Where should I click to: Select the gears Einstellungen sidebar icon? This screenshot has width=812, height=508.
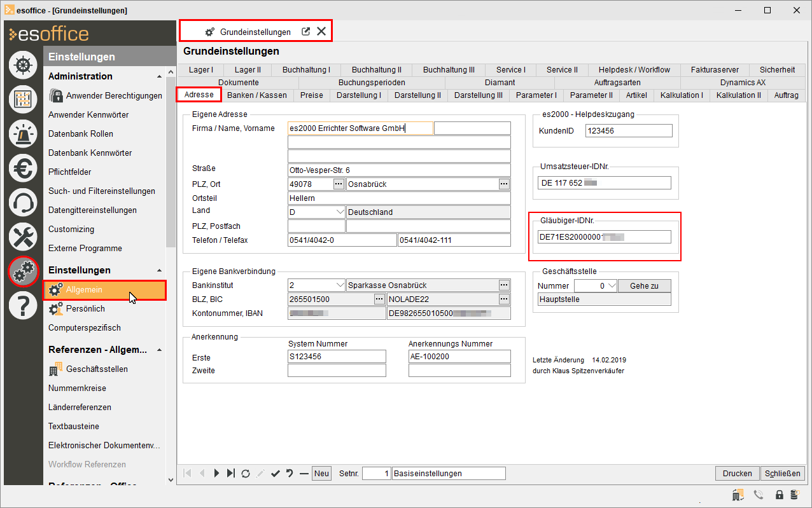[x=23, y=271]
